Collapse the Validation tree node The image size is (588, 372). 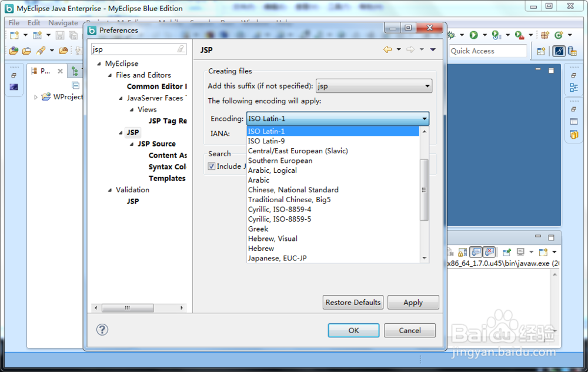point(110,190)
